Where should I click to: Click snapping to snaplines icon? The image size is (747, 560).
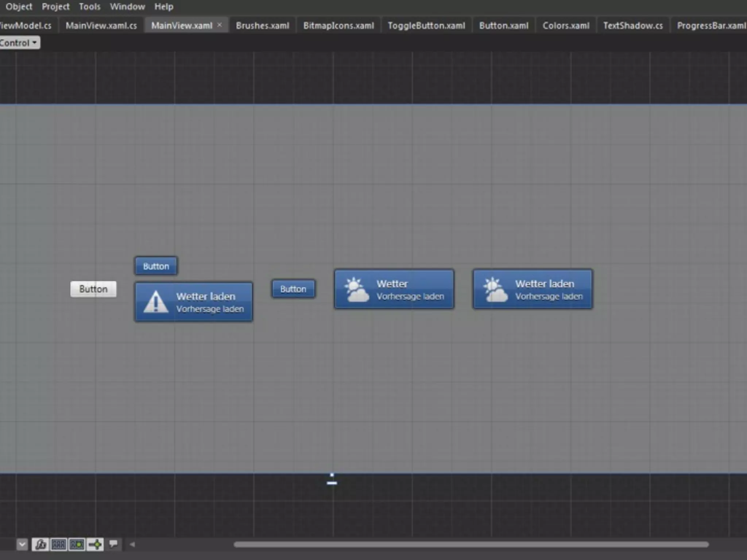(96, 544)
